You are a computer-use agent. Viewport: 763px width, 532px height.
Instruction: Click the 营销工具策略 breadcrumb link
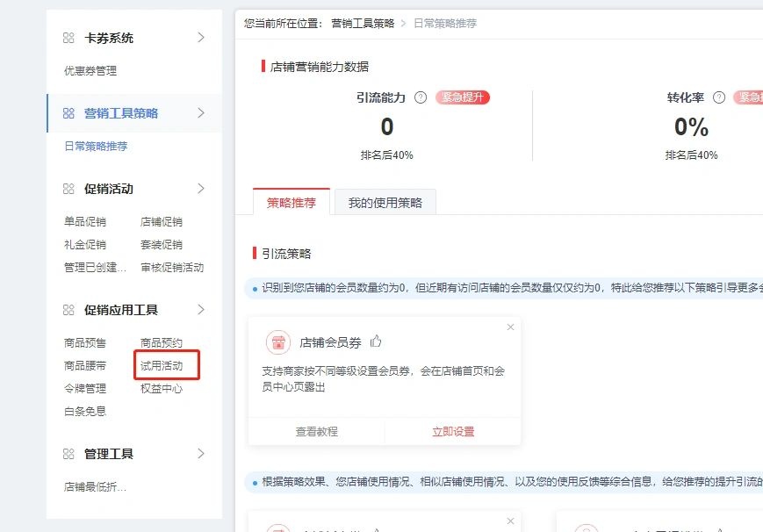click(363, 24)
